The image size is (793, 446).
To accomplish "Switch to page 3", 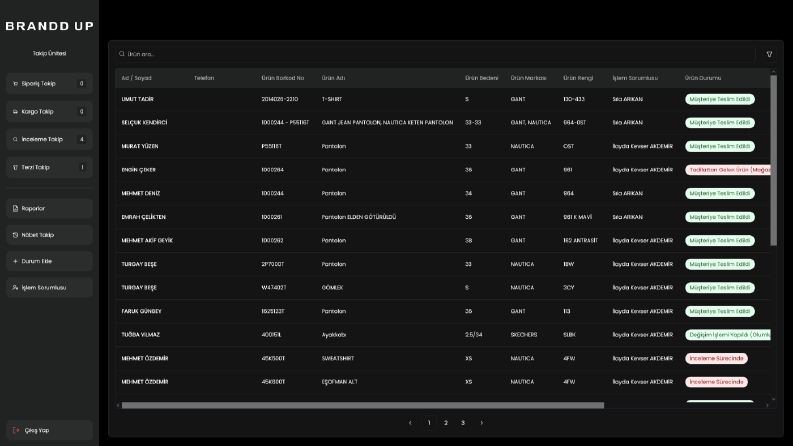I will click(463, 423).
